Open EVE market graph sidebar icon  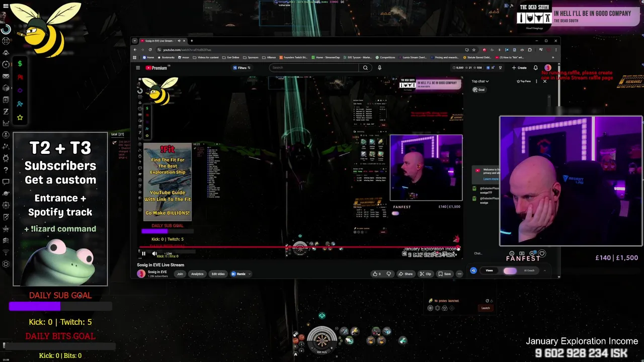pyautogui.click(x=6, y=123)
